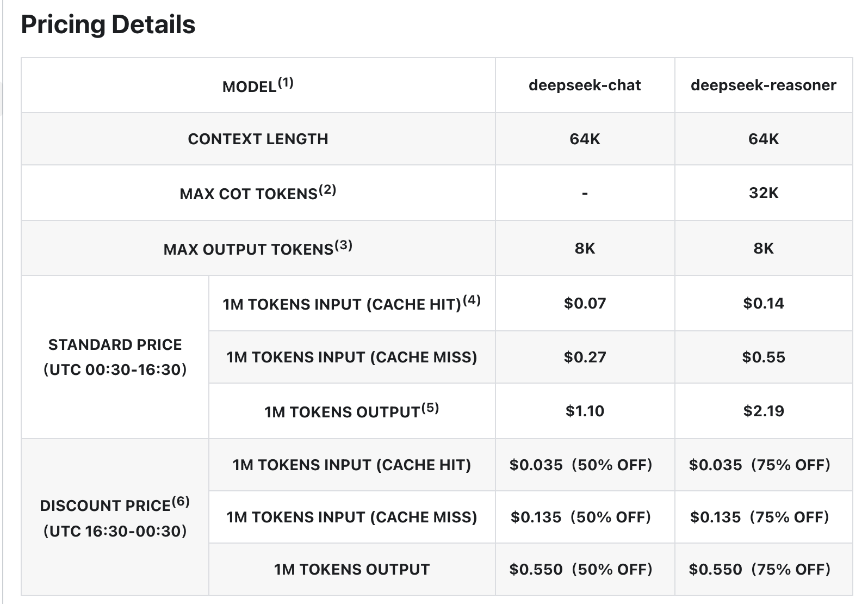868x604 pixels.
Task: Select the $0.550 (75% OFF) discount cell
Action: click(x=759, y=570)
